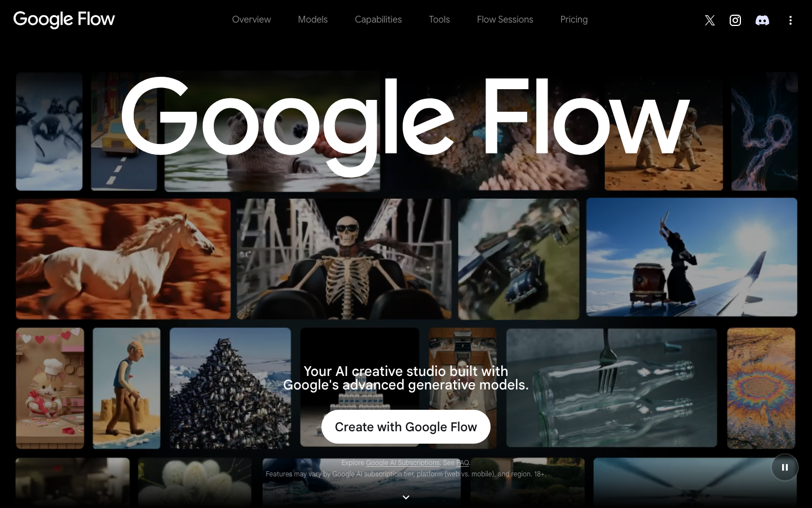Open the Tools nav item

pos(439,19)
